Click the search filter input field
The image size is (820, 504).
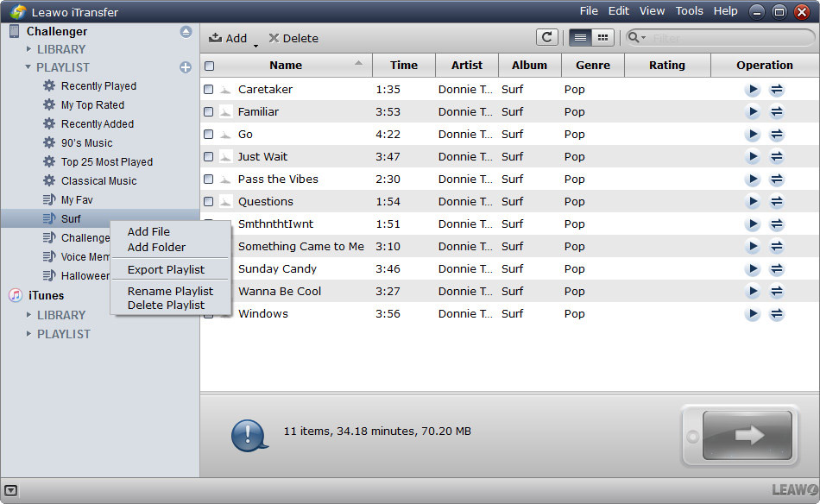725,38
